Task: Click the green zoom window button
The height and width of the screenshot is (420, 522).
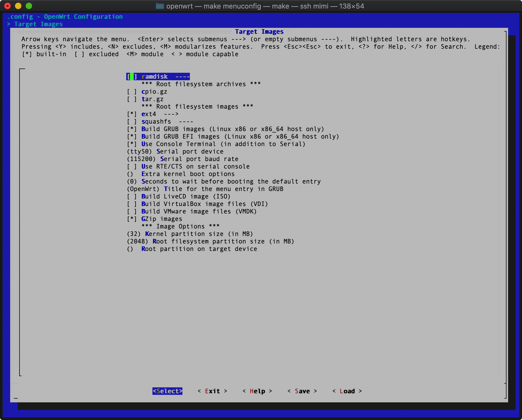Action: (29, 6)
